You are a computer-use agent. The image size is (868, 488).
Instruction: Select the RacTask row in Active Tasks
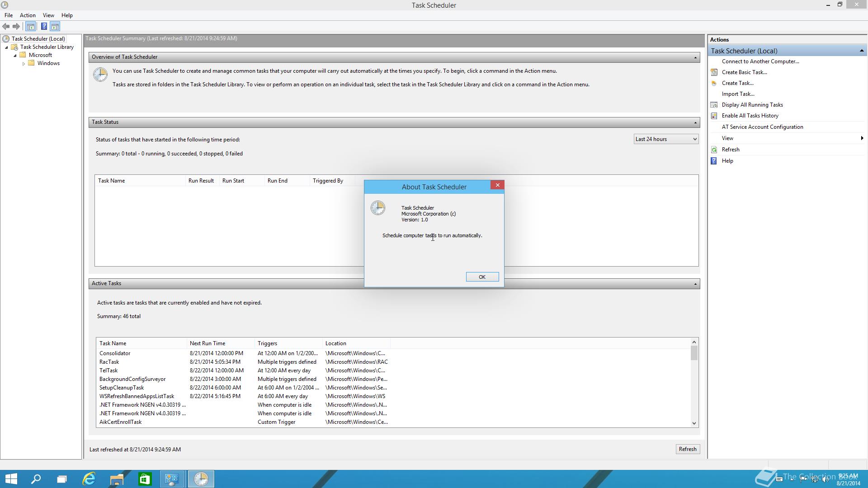point(109,362)
